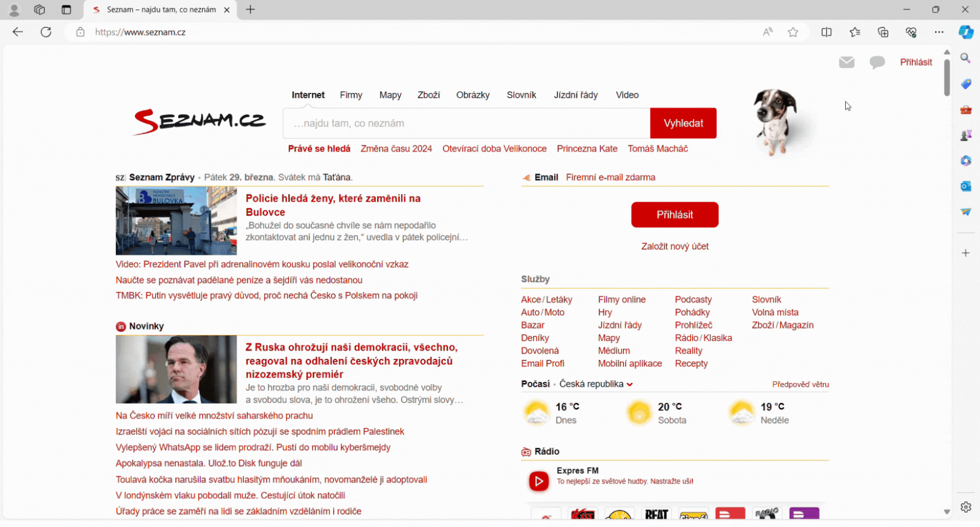Screen dimensions: 980x527
Task: Open the Bulovka news thumbnail
Action: pos(176,221)
